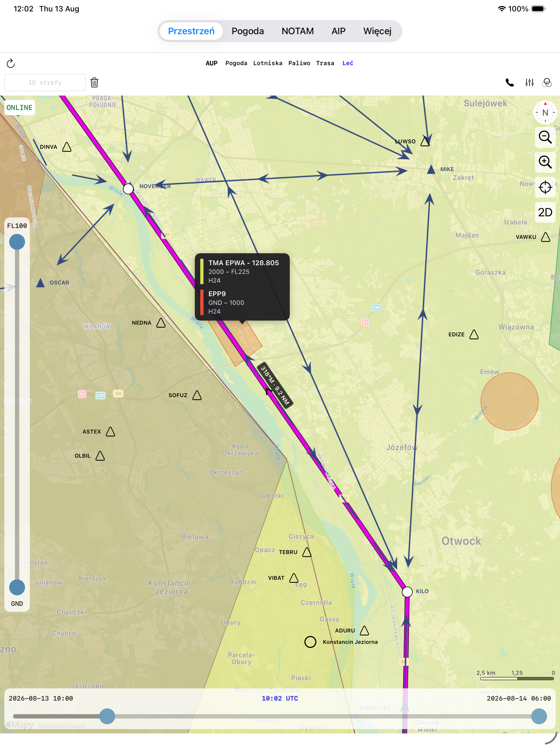The image size is (560, 747).
Task: Select the ASTEX waypoint triangle
Action: [x=110, y=432]
